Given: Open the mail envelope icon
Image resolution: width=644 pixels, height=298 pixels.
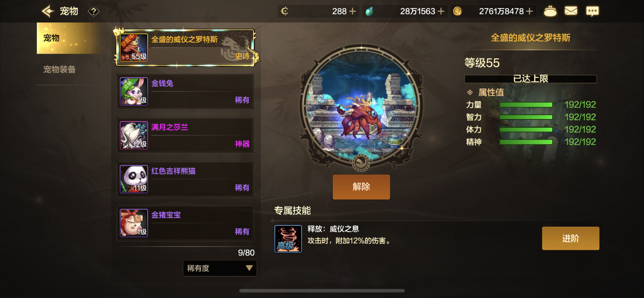Looking at the screenshot, I should 571,11.
